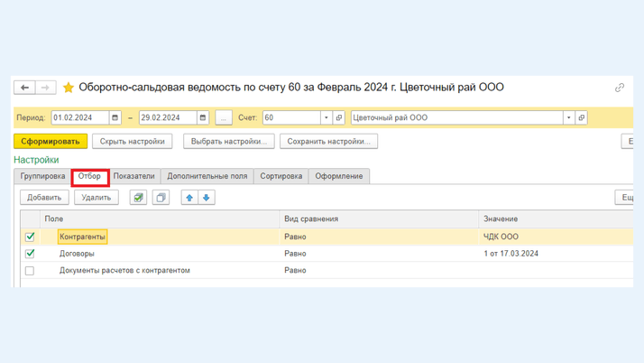
Task: Click the Удалить button
Action: pos(97,198)
